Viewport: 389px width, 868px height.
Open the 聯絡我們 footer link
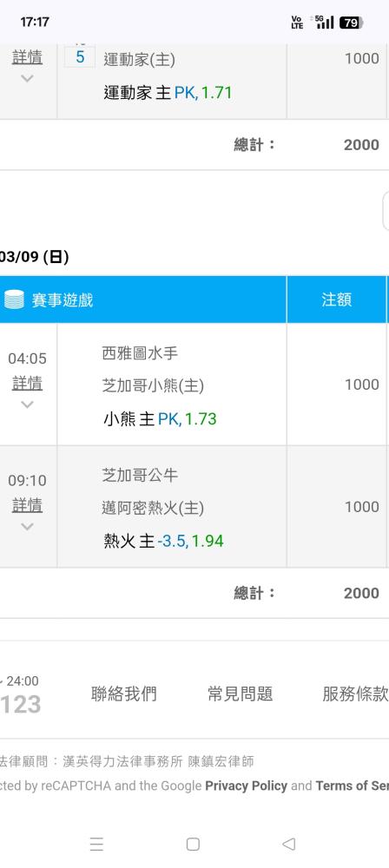click(x=123, y=694)
